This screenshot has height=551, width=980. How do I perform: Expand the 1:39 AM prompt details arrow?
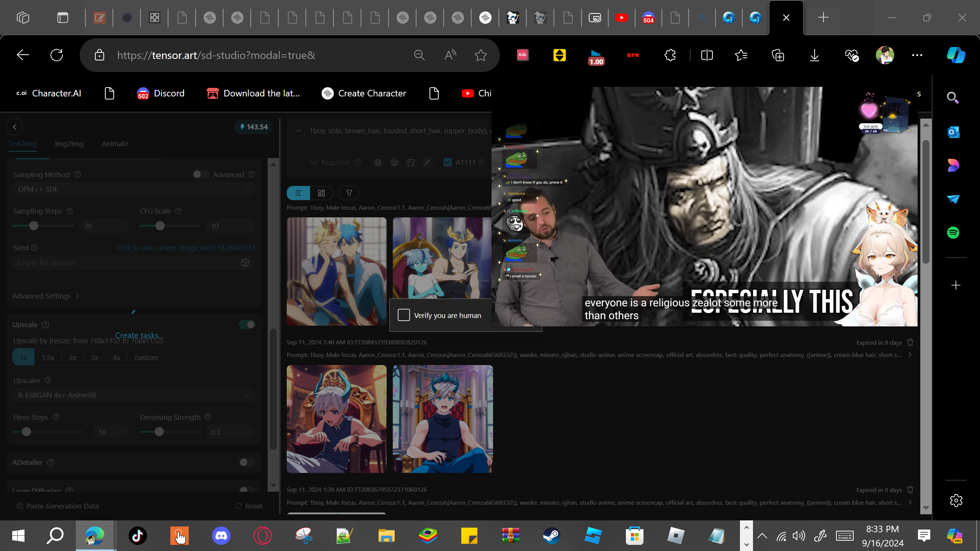tap(910, 502)
